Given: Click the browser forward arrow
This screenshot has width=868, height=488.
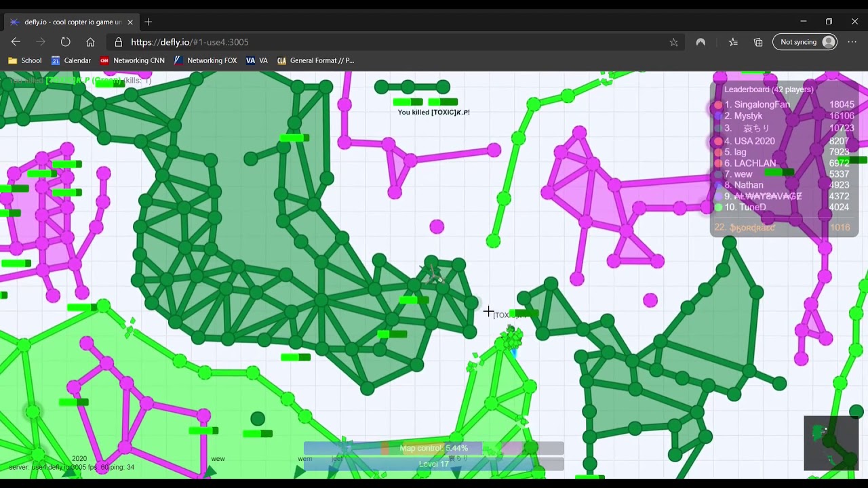Looking at the screenshot, I should 41,42.
